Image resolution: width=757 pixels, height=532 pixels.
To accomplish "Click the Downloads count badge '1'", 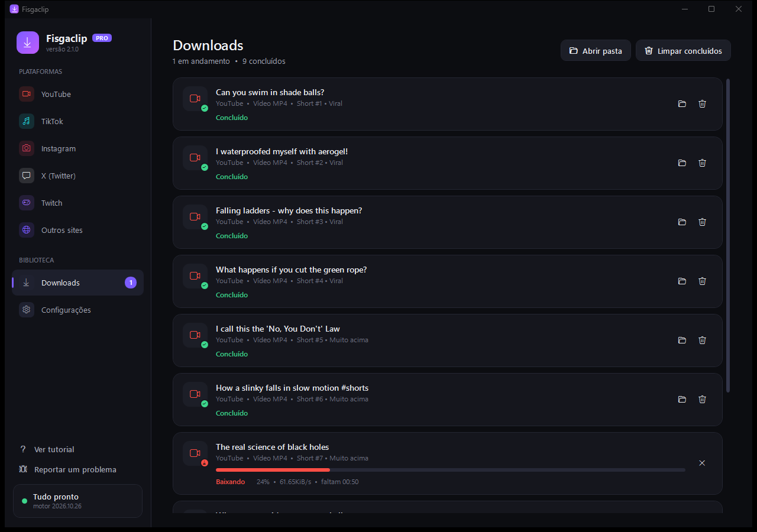I will pyautogui.click(x=131, y=283).
